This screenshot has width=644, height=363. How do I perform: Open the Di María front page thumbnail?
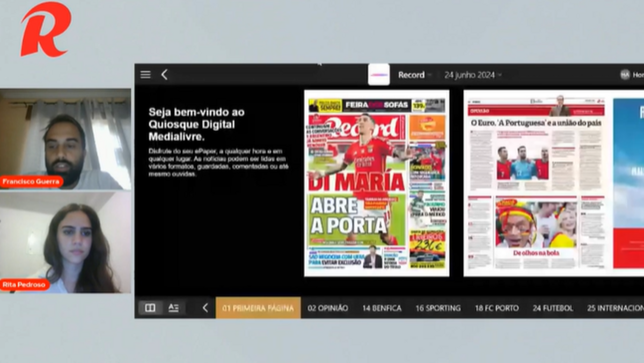click(376, 183)
